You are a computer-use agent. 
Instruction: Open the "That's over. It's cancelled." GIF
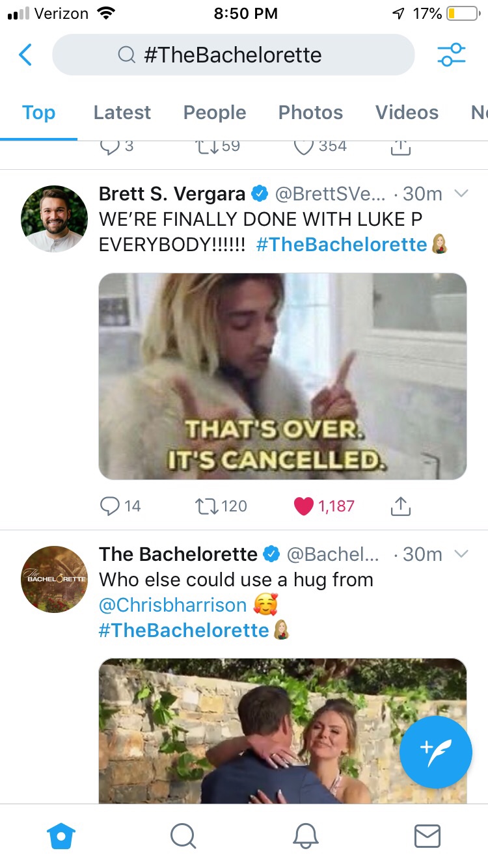[x=282, y=376]
